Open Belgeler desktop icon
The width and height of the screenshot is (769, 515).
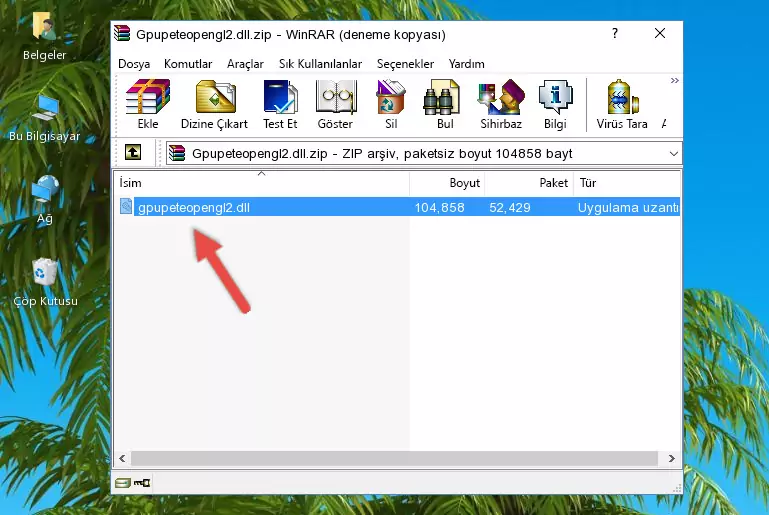click(44, 35)
